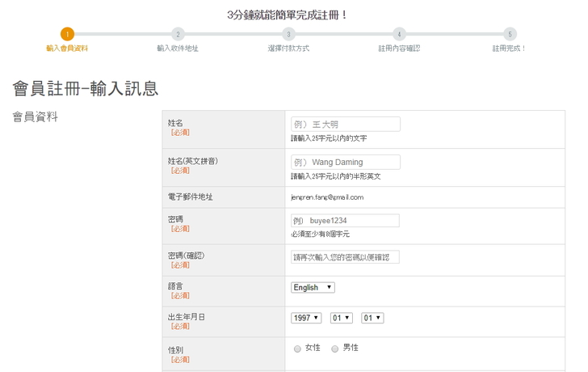
Task: Open the birth month dropdown
Action: coord(342,318)
